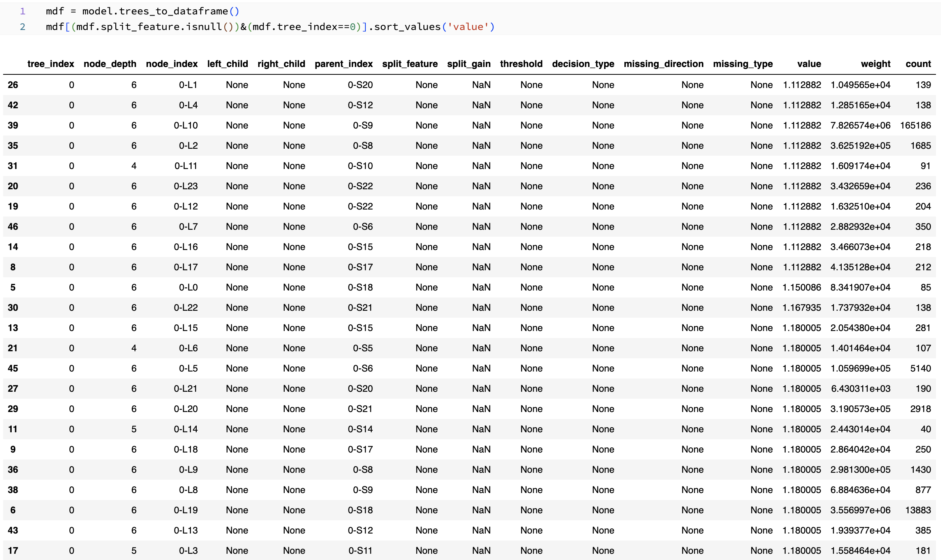Click the node_depth column header
Image resolution: width=941 pixels, height=560 pixels.
[110, 63]
